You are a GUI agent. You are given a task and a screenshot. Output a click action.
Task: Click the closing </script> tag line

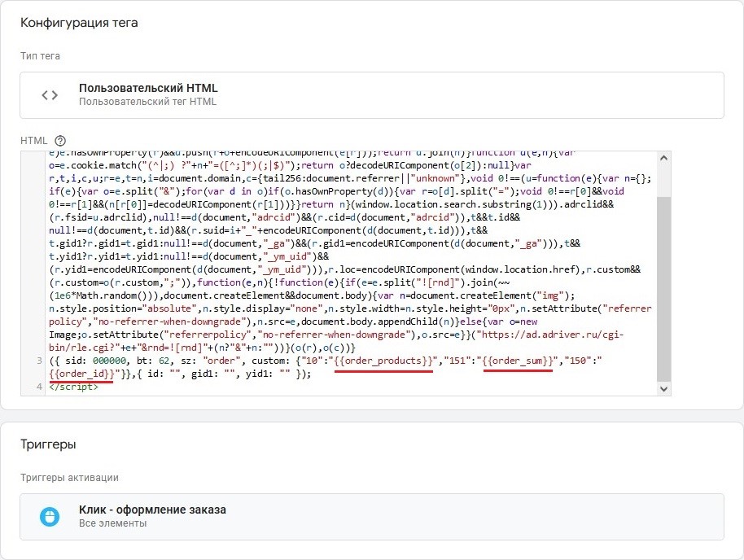click(73, 387)
